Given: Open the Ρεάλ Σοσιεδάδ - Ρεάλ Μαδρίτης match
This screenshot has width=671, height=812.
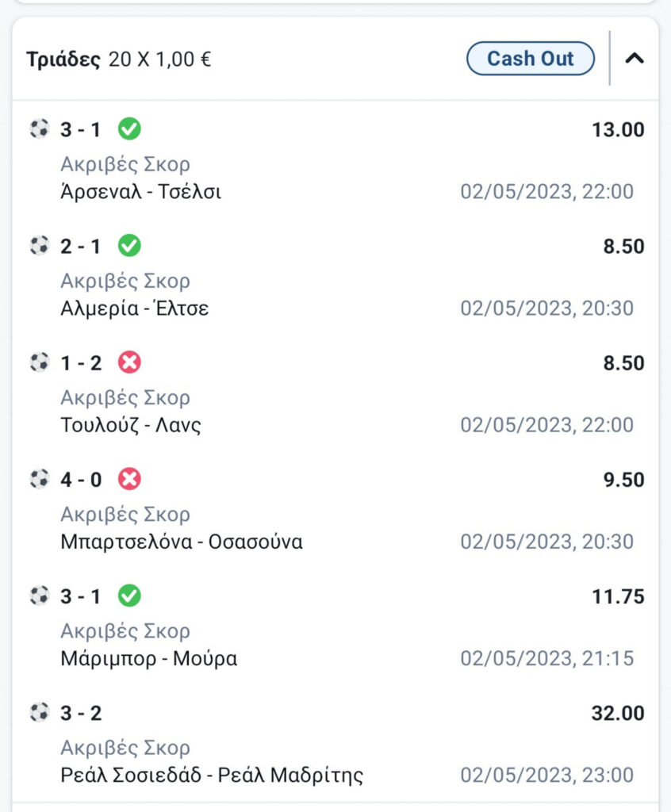Looking at the screenshot, I should (x=212, y=775).
